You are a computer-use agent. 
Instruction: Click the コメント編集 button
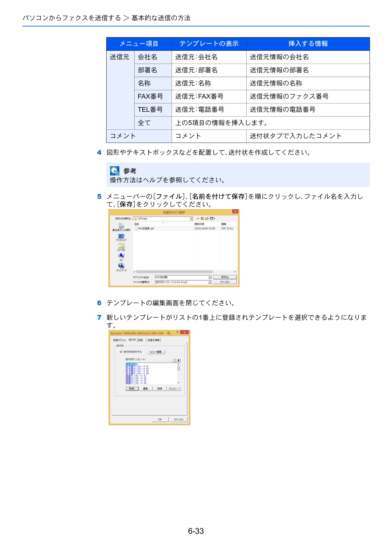(156, 352)
